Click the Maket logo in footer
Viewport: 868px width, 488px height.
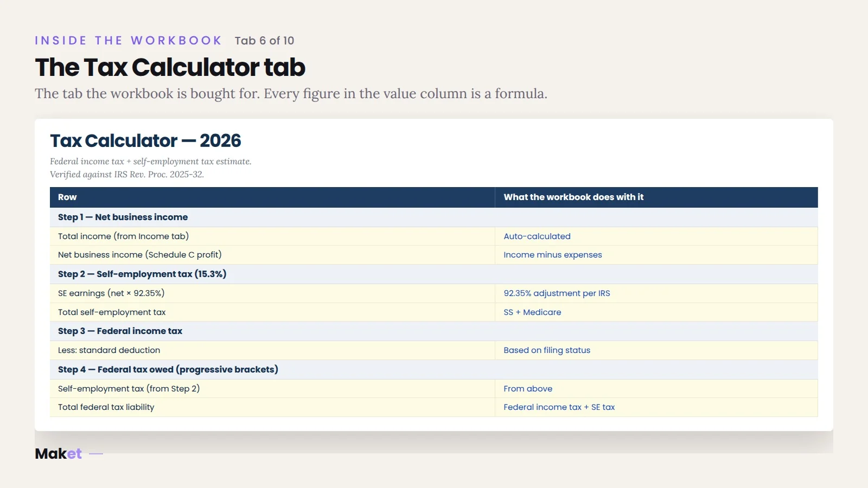click(59, 454)
